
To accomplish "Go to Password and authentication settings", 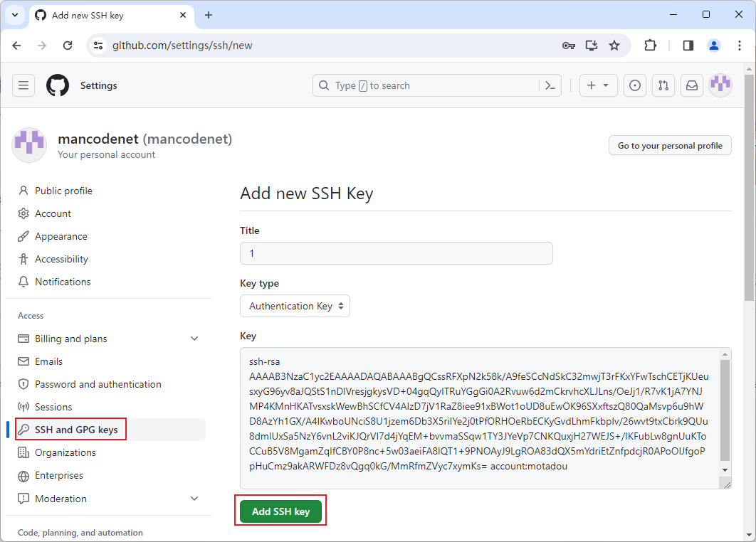I will [x=98, y=384].
